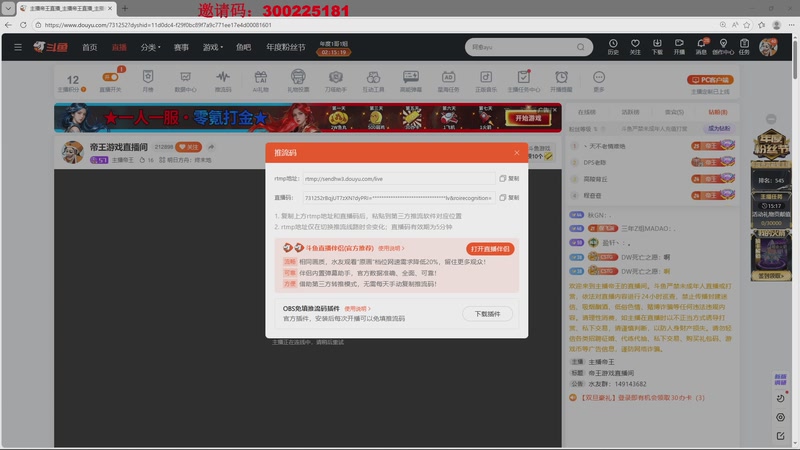Close the ad banner

point(555,109)
